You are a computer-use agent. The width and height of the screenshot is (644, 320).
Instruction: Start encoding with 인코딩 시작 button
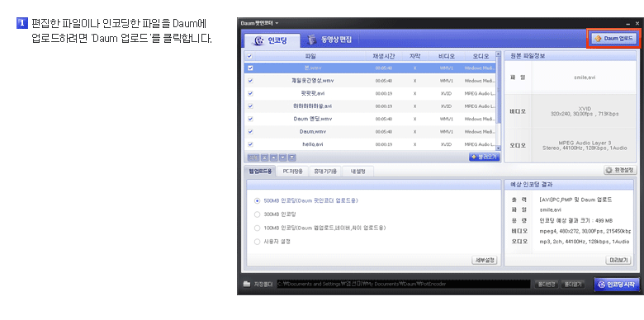(617, 284)
